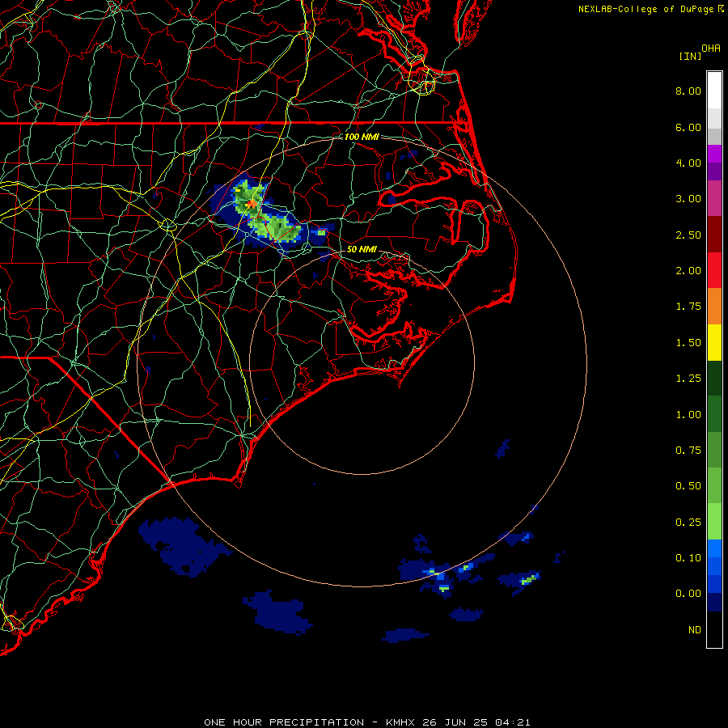Select the black ND swatch at the bottom of the scale
728x728 pixels.
(714, 629)
